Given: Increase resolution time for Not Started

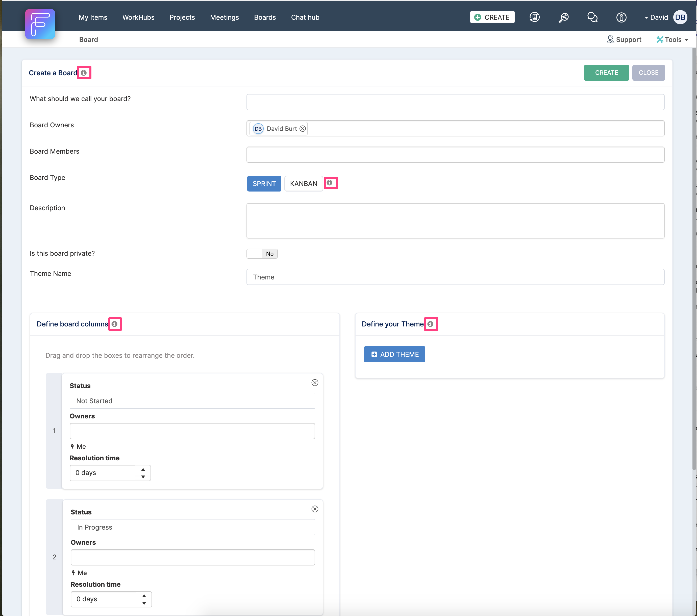Looking at the screenshot, I should coord(143,469).
